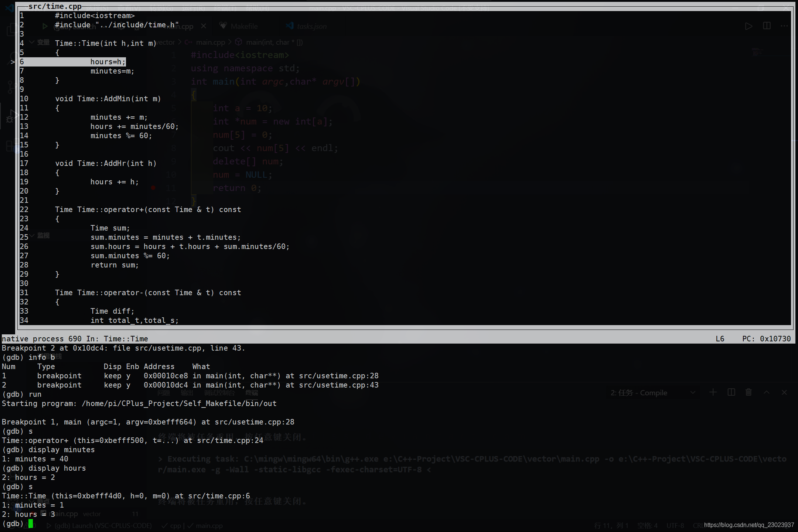Click source line 'minutes=m;'
The image size is (798, 532).
(112, 71)
